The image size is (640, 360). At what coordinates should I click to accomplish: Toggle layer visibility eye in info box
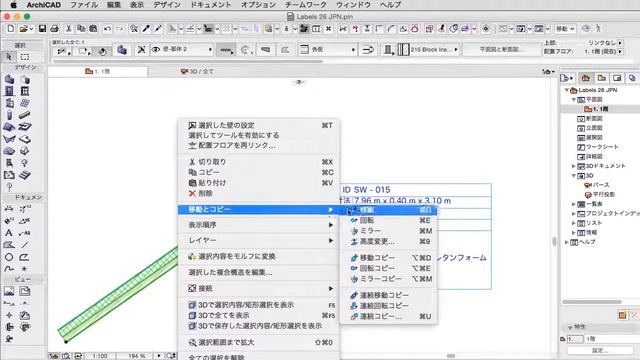click(x=156, y=50)
